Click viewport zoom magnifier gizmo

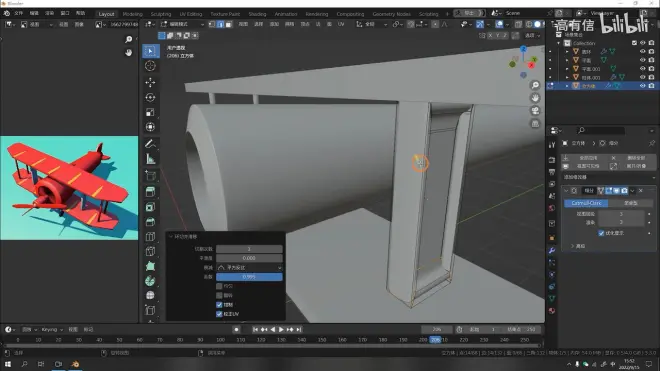pyautogui.click(x=535, y=85)
